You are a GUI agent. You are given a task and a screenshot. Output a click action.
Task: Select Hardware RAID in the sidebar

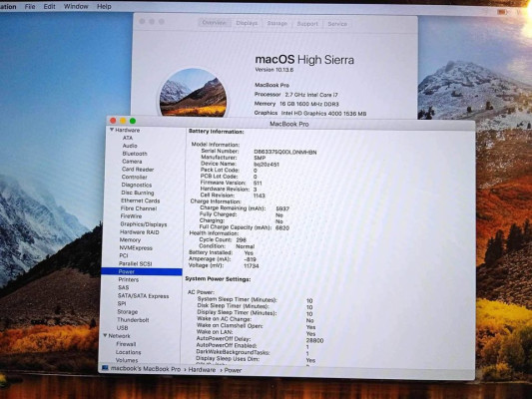tap(140, 232)
